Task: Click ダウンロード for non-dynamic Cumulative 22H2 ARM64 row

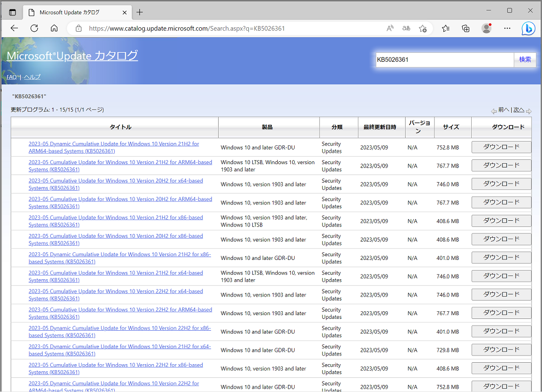Action: pyautogui.click(x=501, y=313)
